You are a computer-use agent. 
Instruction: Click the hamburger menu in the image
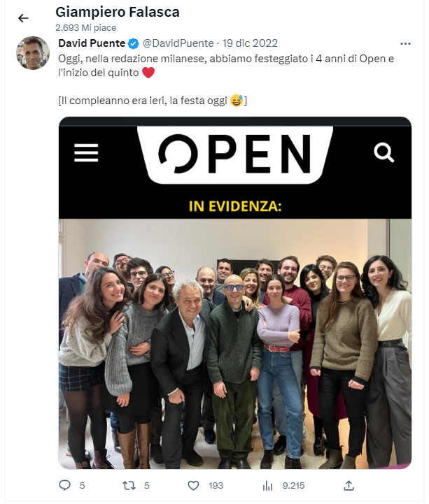click(86, 152)
